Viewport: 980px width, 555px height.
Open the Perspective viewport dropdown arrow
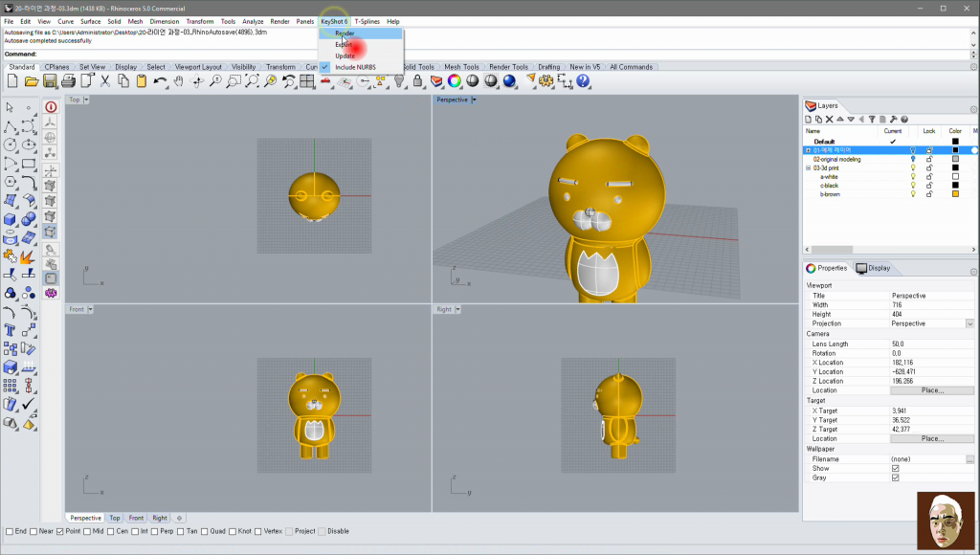click(x=474, y=100)
